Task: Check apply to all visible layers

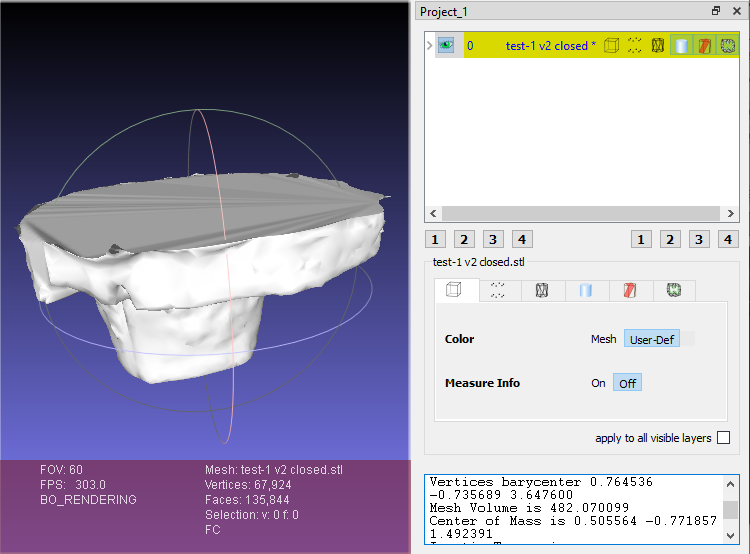Action: pyautogui.click(x=724, y=438)
